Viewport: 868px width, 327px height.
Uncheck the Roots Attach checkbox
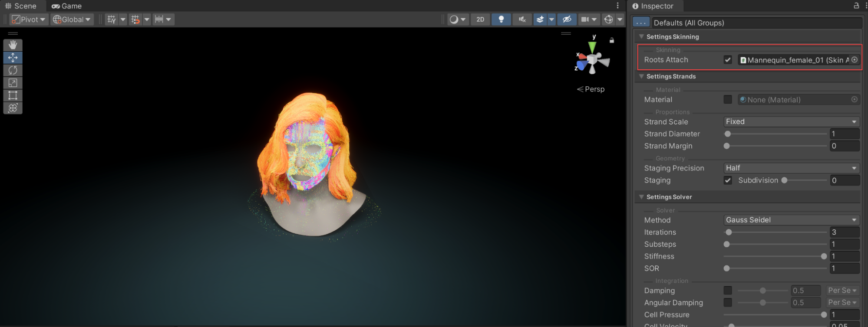click(728, 60)
